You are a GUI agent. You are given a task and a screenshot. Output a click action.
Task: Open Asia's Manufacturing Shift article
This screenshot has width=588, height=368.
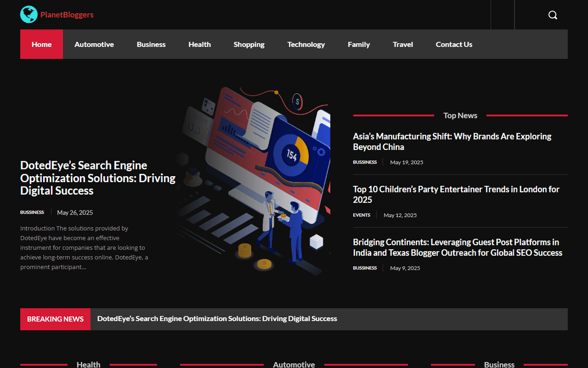coord(452,142)
